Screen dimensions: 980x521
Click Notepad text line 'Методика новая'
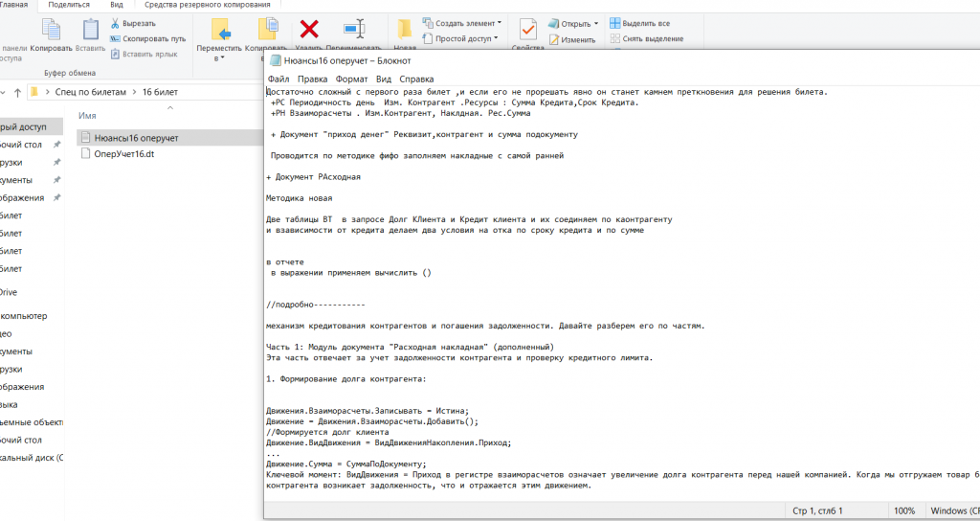pos(300,198)
